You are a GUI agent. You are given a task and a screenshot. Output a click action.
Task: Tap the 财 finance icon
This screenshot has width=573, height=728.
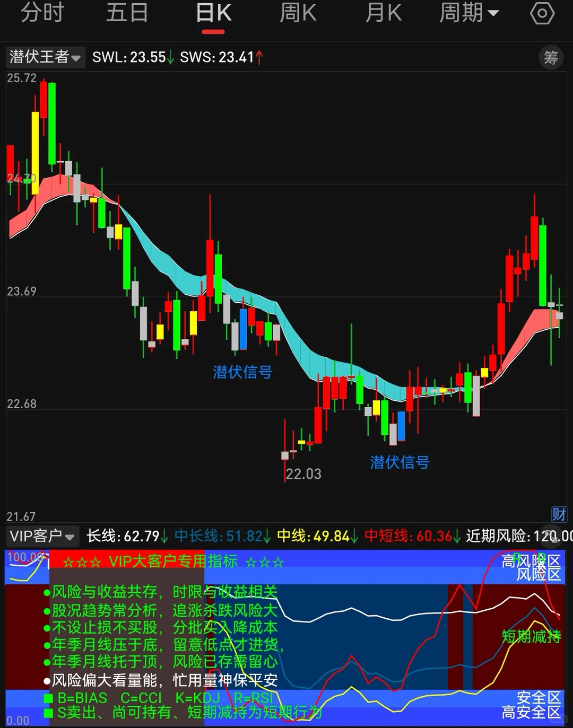coord(559,514)
